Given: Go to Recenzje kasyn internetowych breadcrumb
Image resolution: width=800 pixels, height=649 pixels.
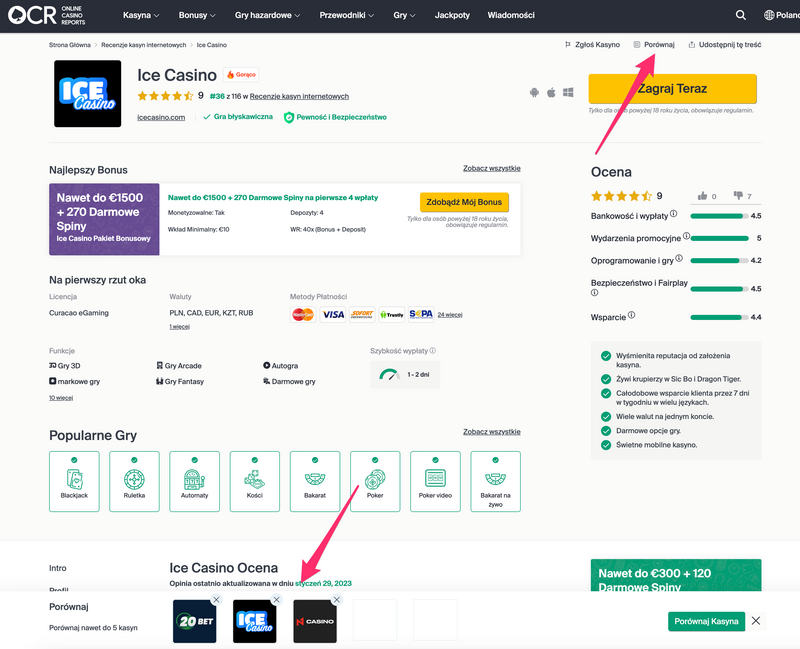Looking at the screenshot, I should point(144,45).
